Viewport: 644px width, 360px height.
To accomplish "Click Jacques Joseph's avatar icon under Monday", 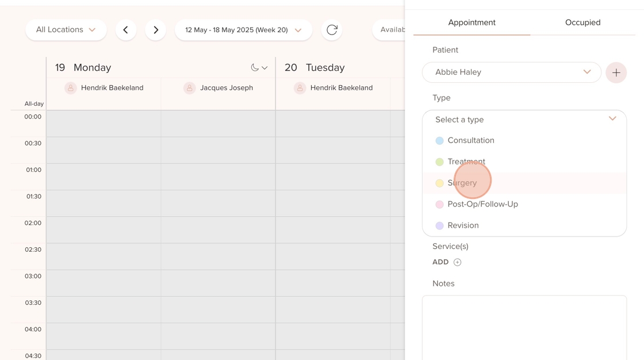I will 189,88.
